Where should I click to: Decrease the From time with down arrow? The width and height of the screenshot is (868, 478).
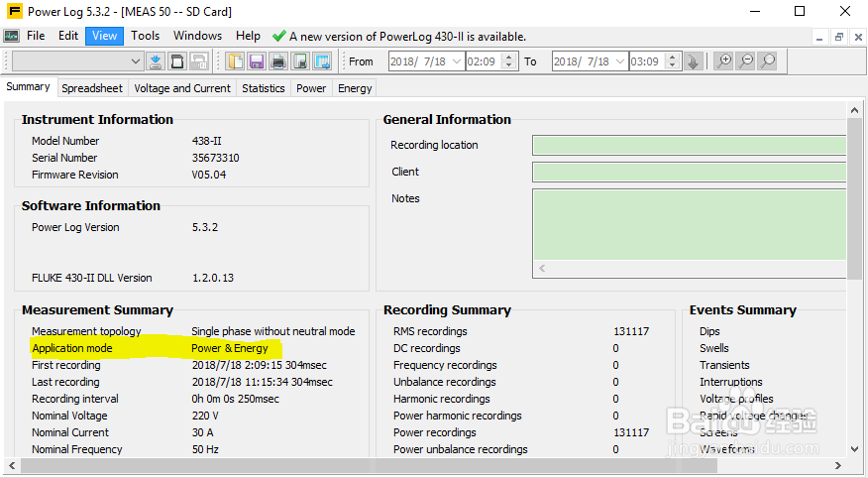click(x=508, y=65)
